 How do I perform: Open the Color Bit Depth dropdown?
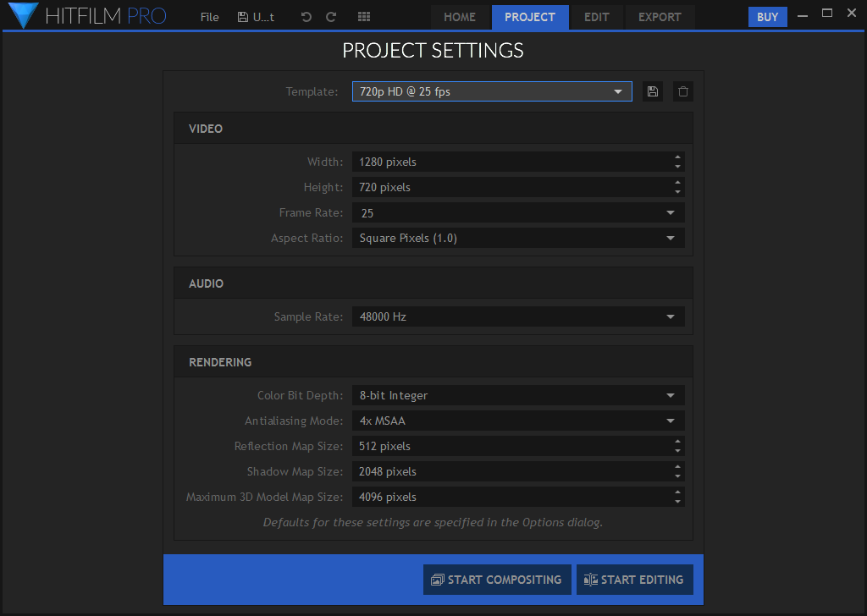tap(518, 395)
